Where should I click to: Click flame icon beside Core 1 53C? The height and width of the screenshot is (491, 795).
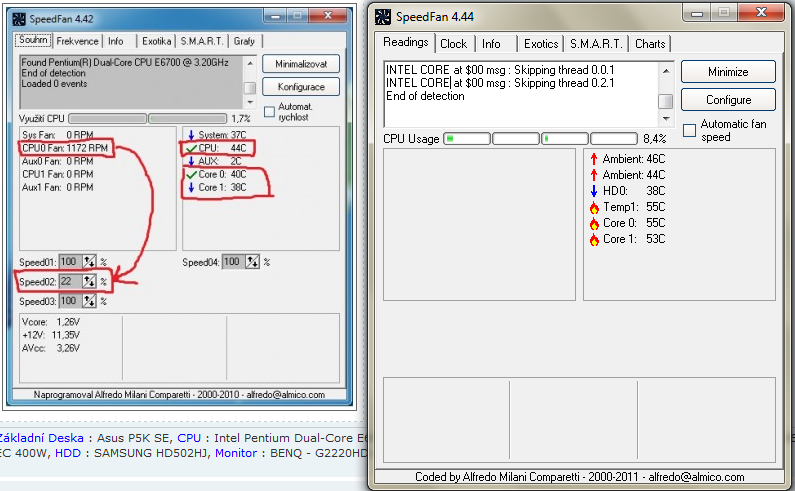click(594, 239)
